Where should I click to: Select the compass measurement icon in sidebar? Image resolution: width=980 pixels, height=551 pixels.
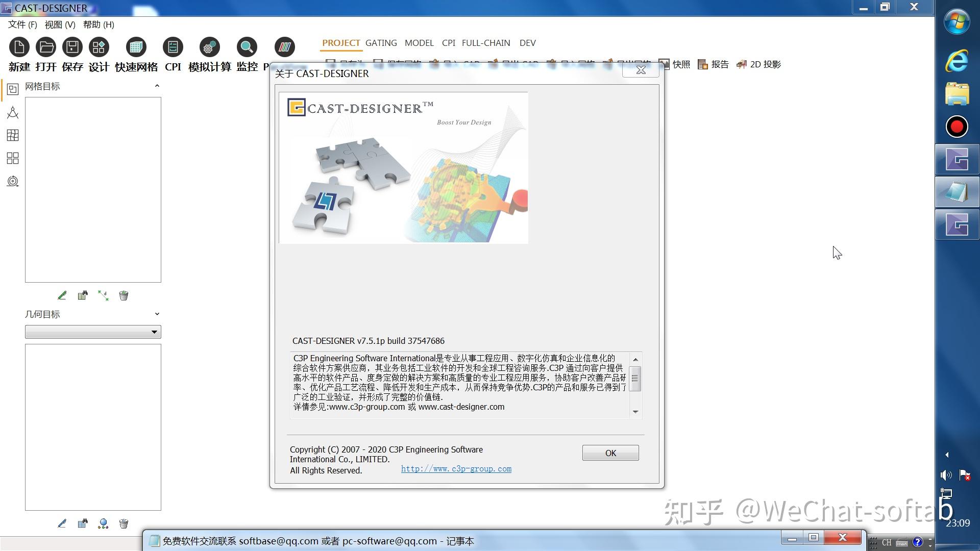tap(12, 112)
